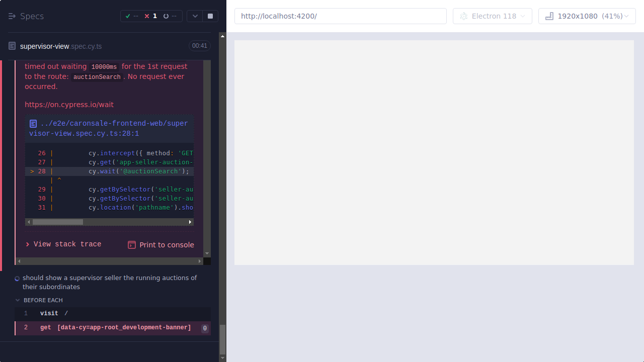Image resolution: width=644 pixels, height=362 pixels.
Task: Click the ruler icon in the viewport selector
Action: [x=548, y=16]
